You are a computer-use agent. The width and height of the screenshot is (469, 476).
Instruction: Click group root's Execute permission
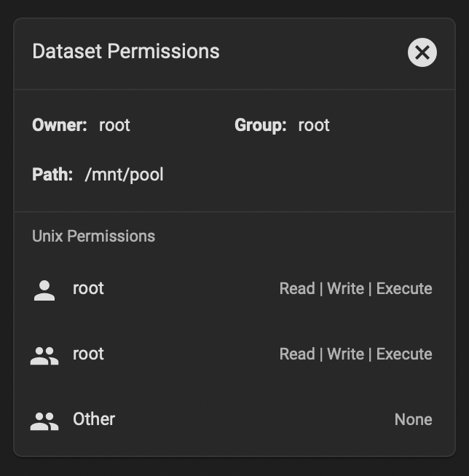[404, 354]
